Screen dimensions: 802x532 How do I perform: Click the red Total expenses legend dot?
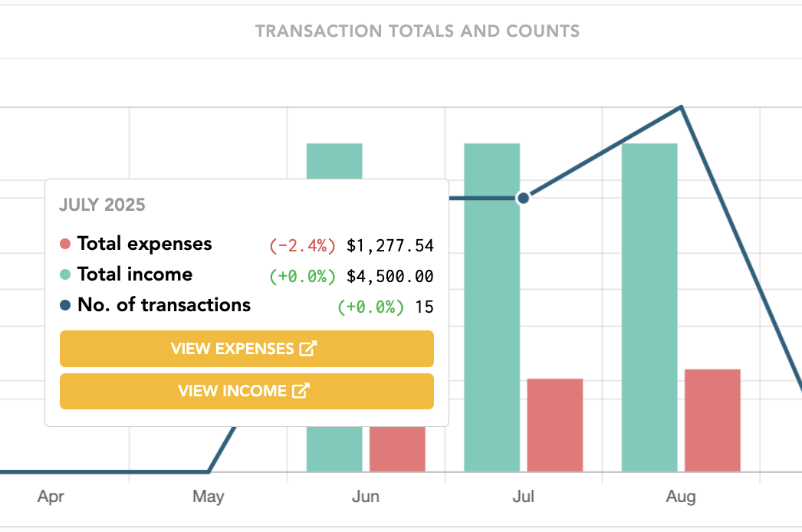point(65,245)
